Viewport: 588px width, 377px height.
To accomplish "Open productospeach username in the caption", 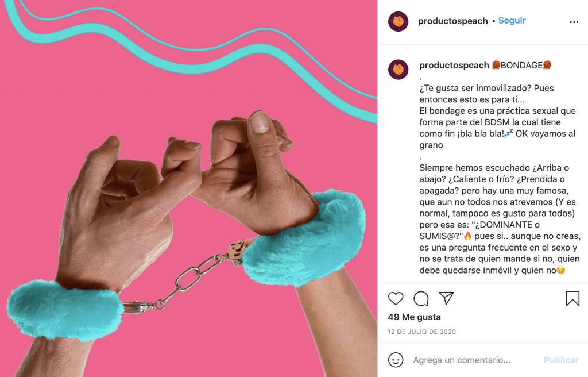I will pos(454,66).
